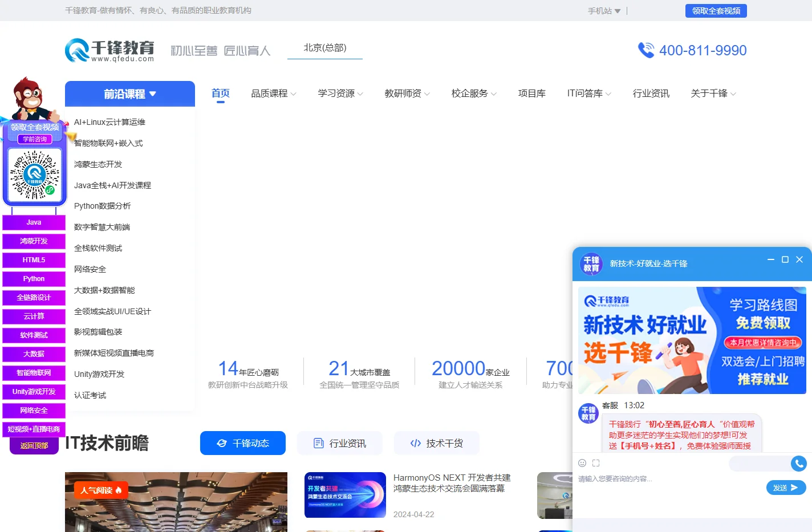Open the Java全栈+AI开发课程 link
Screen dimensions: 812x532
click(112, 185)
